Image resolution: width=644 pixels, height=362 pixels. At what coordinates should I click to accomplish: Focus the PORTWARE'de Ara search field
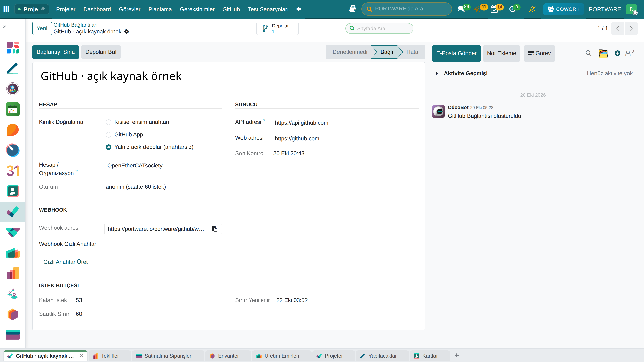point(407,9)
